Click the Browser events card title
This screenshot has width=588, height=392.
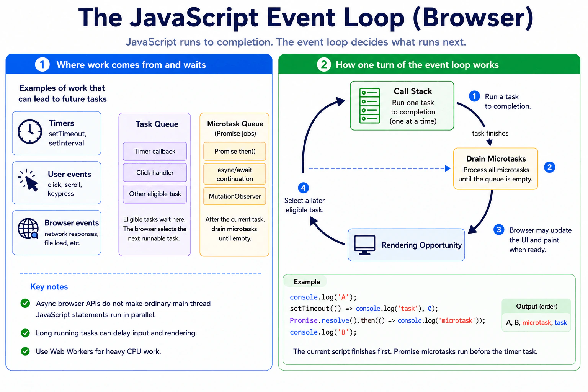point(72,223)
